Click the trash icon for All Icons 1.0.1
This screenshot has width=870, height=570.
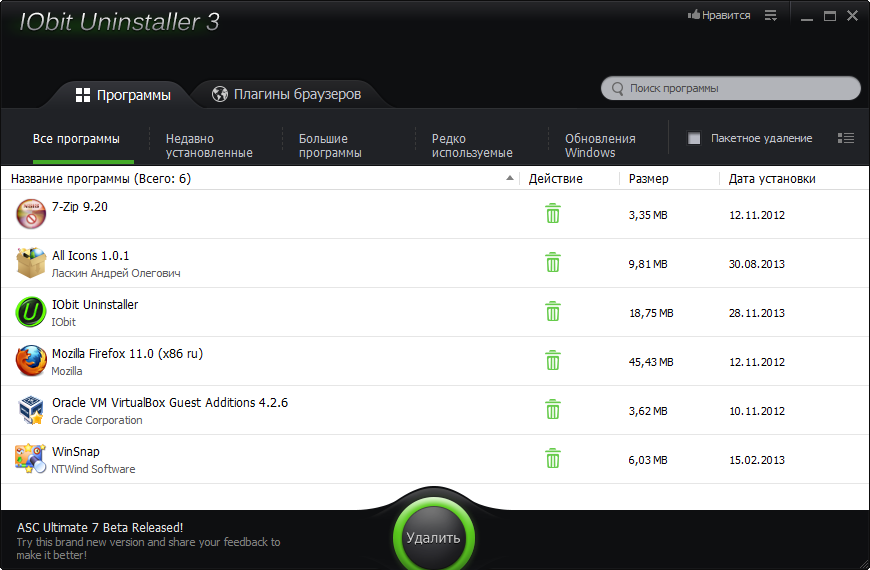pyautogui.click(x=553, y=263)
